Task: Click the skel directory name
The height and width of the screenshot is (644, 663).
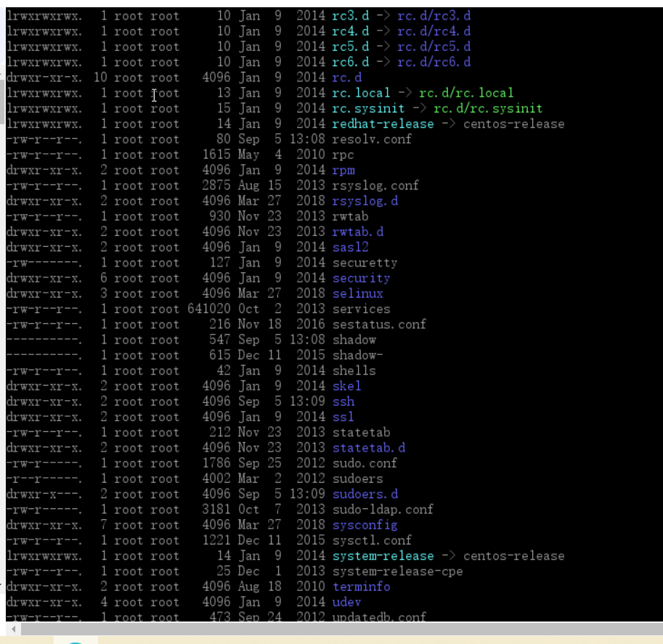Action: click(346, 386)
